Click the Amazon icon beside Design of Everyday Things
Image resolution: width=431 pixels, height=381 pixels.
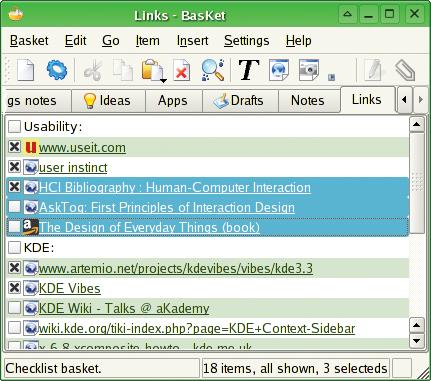point(30,227)
